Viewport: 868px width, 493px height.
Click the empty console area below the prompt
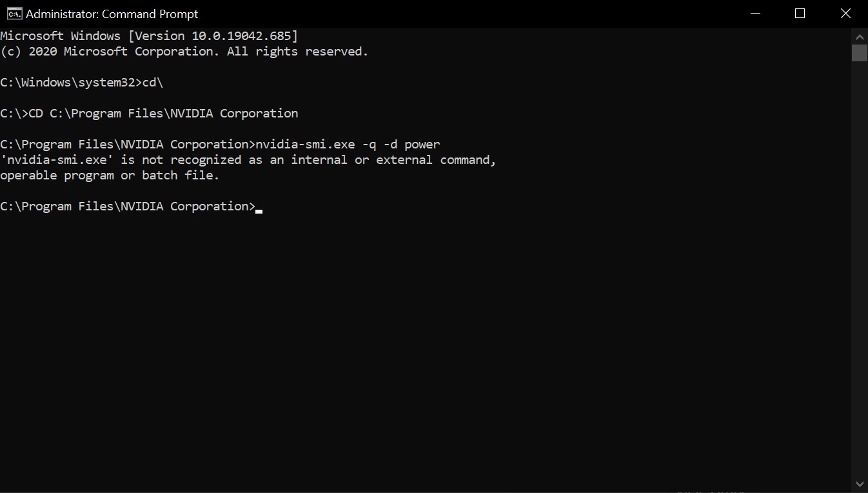426,348
